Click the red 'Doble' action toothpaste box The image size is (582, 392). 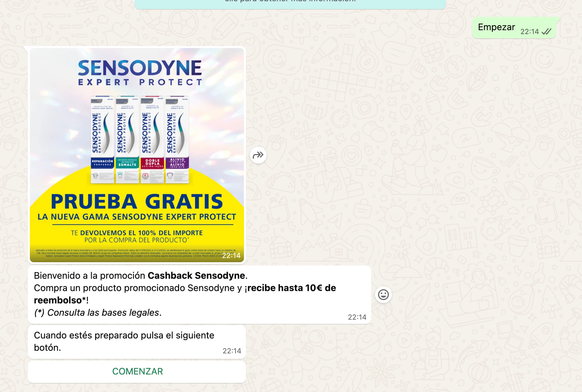152,140
